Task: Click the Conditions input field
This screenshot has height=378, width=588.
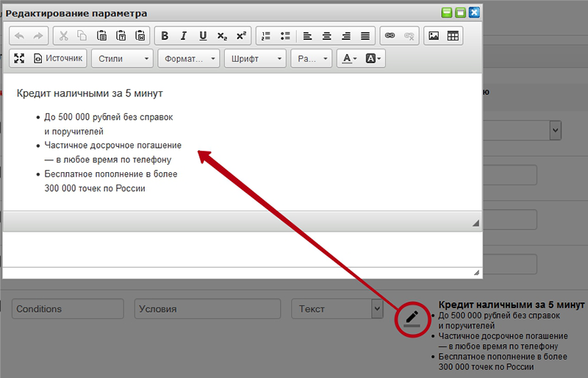Action: (65, 309)
